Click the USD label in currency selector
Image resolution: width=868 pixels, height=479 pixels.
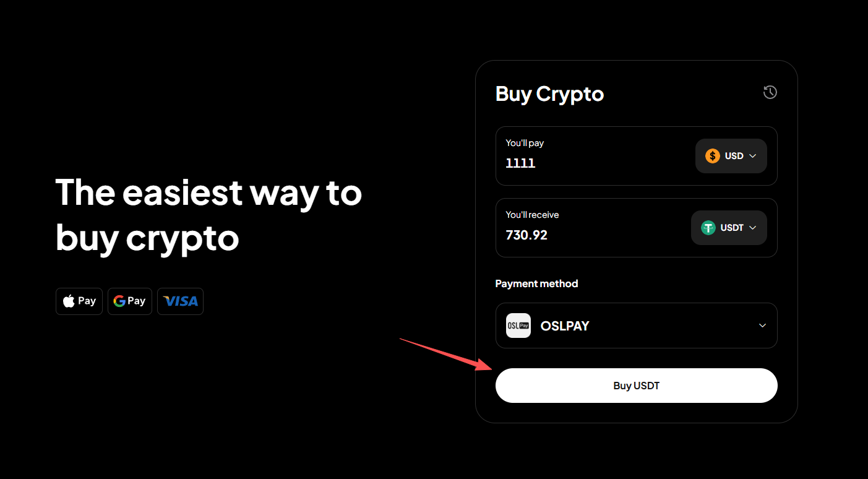[734, 156]
